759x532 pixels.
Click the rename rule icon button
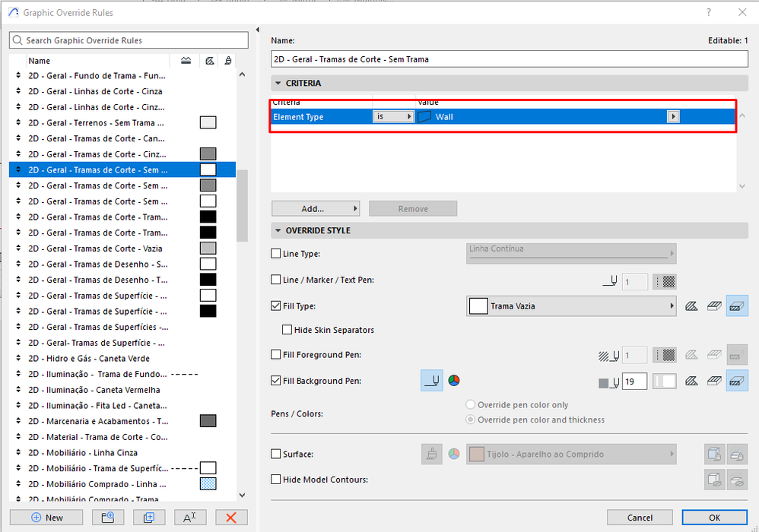click(190, 518)
